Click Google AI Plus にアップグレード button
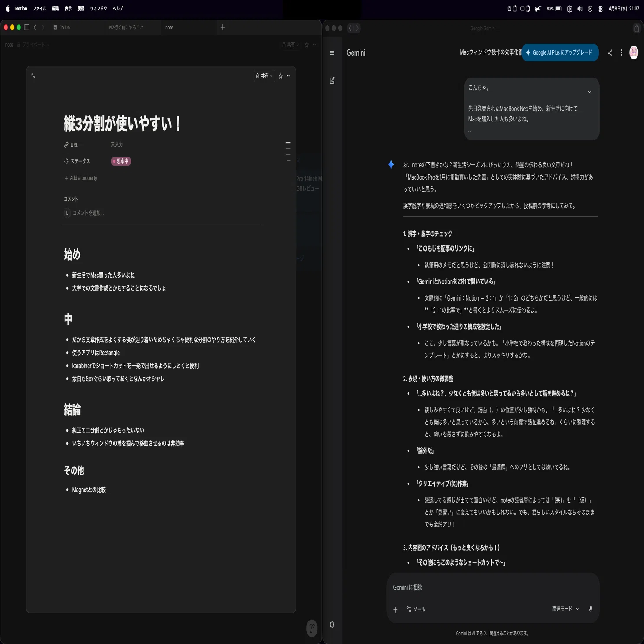Image resolution: width=644 pixels, height=644 pixels. (560, 52)
